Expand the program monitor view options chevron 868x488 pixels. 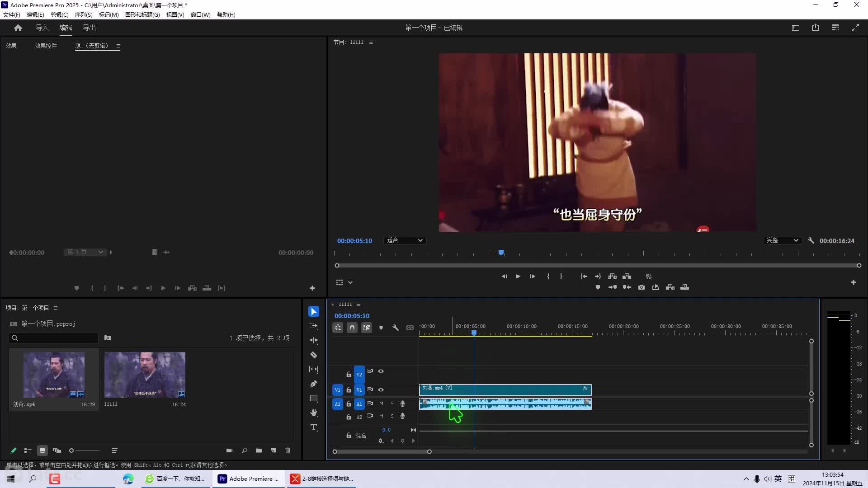point(350,282)
